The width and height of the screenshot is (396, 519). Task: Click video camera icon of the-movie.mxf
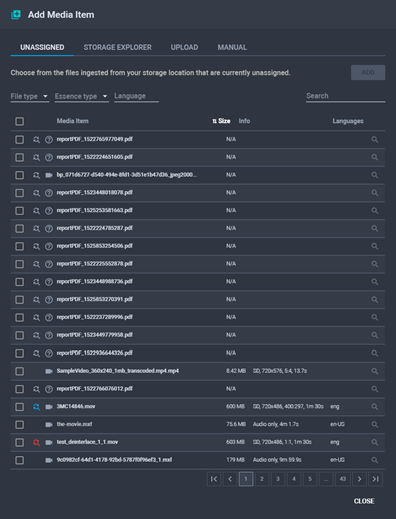coord(49,424)
